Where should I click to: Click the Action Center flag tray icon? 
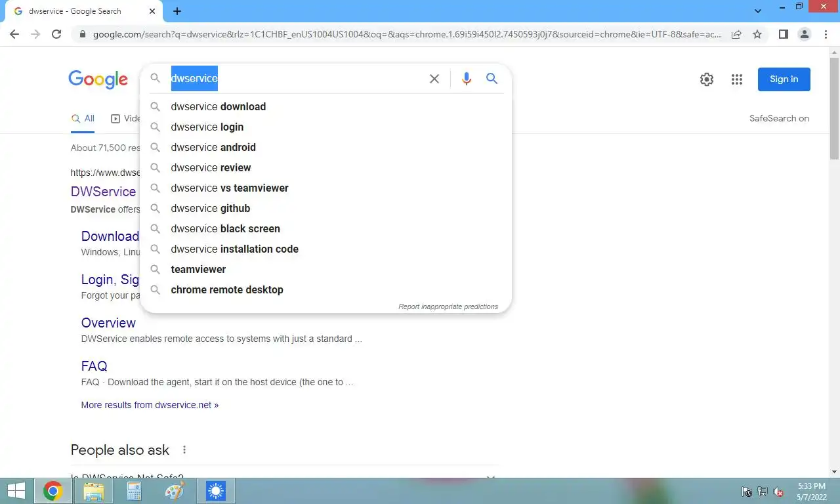(747, 492)
